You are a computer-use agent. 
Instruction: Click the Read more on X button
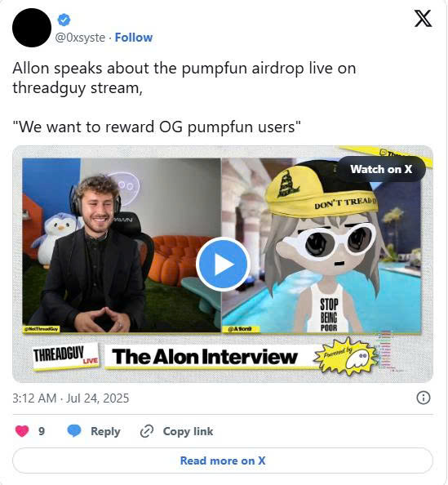tap(223, 461)
